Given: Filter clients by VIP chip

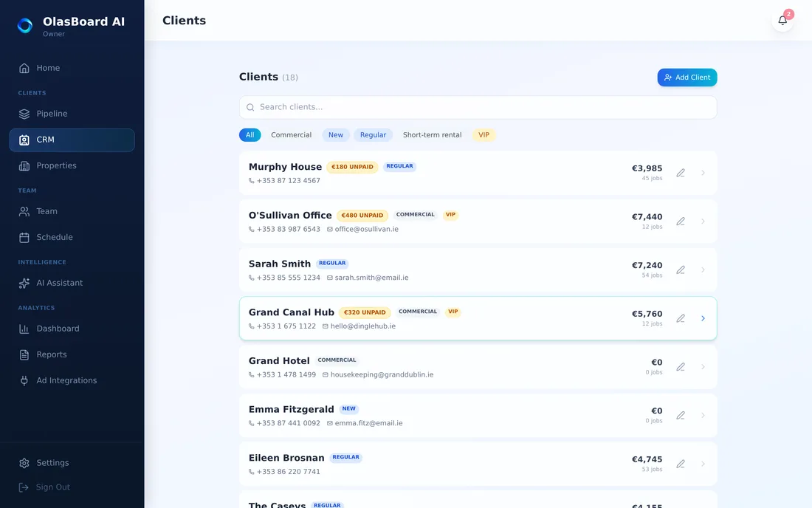Looking at the screenshot, I should 484,134.
